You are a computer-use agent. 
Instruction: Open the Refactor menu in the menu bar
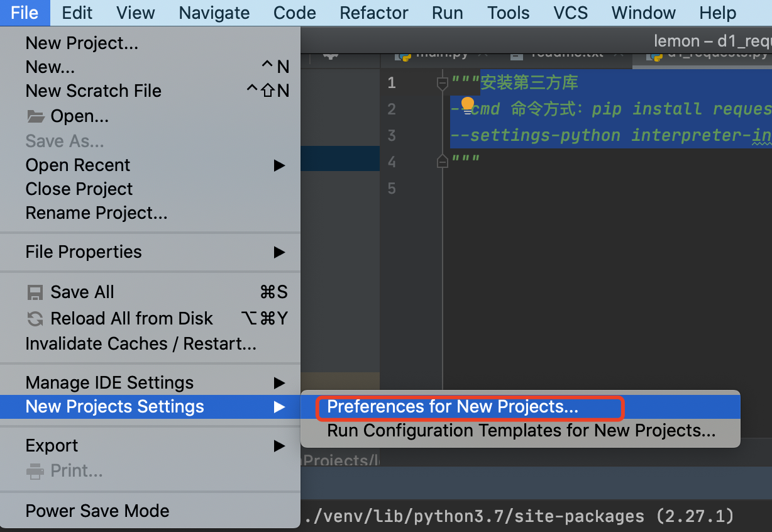tap(374, 13)
